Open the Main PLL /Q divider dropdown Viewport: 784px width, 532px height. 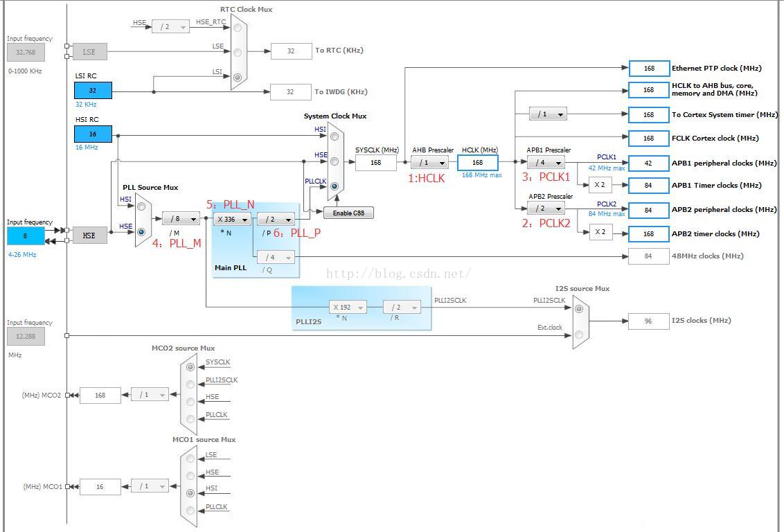(x=276, y=257)
